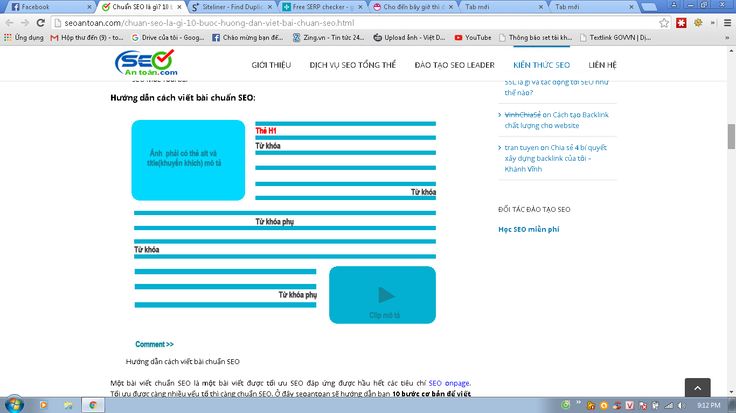Open Textlink GOVVN bookmark
This screenshot has height=413, width=736.
[615, 38]
